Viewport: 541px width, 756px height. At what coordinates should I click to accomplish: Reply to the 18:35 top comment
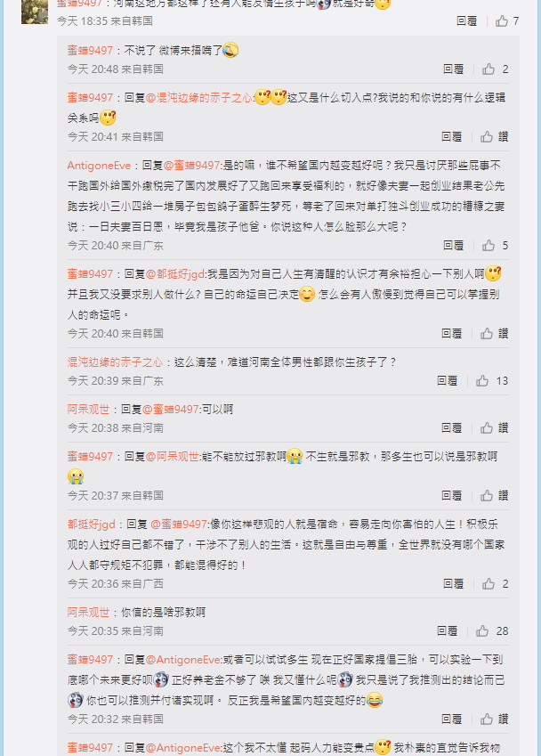point(466,20)
